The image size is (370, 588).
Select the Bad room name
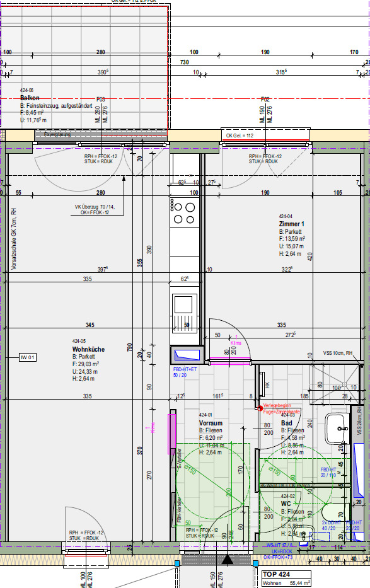click(x=286, y=423)
